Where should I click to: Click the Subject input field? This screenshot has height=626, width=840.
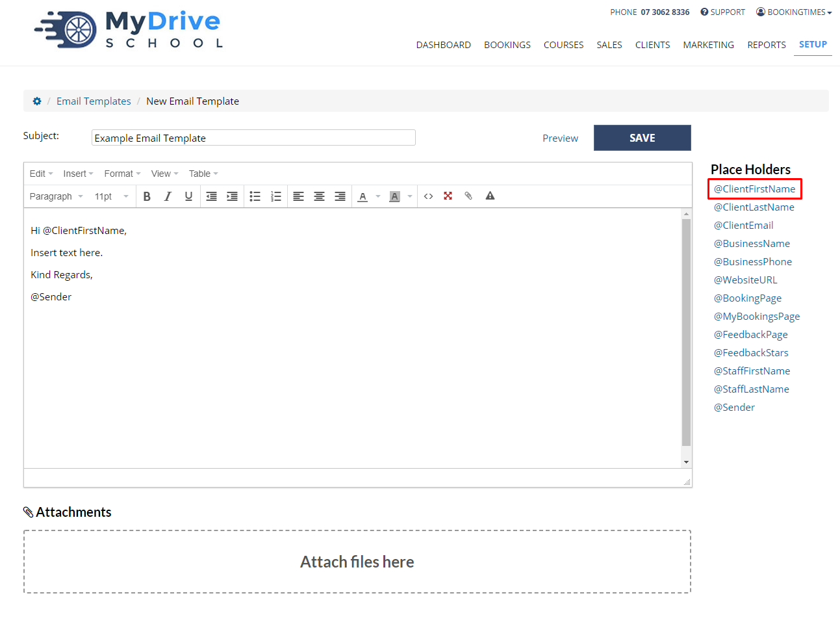253,138
